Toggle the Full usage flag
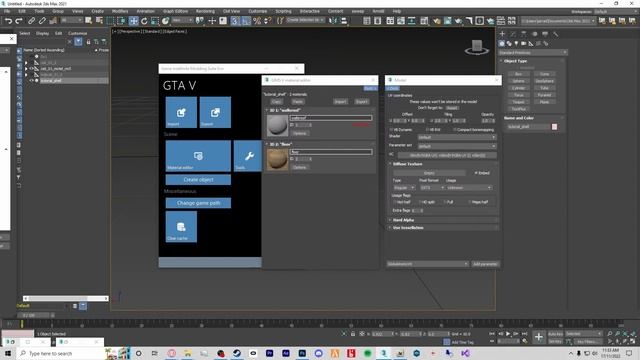This screenshot has height=360, width=640. 444,202
